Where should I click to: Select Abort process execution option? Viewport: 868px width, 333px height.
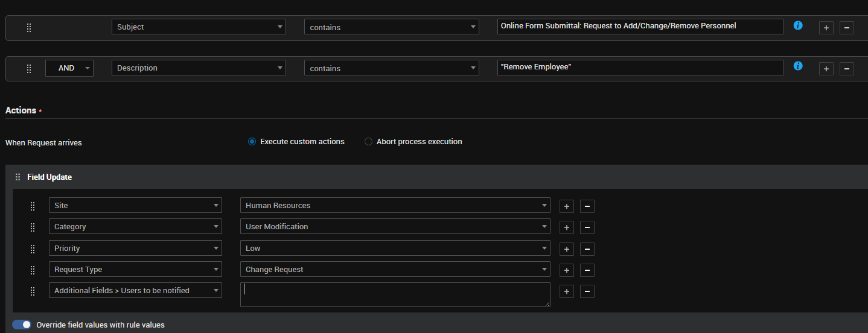368,142
